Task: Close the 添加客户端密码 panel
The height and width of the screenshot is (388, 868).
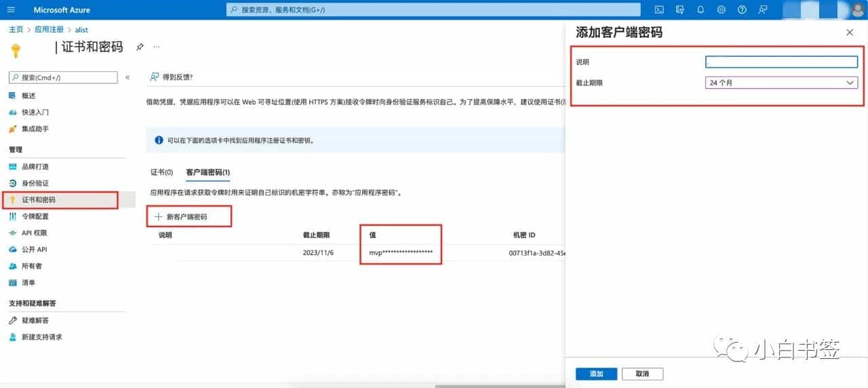Action: click(x=850, y=33)
